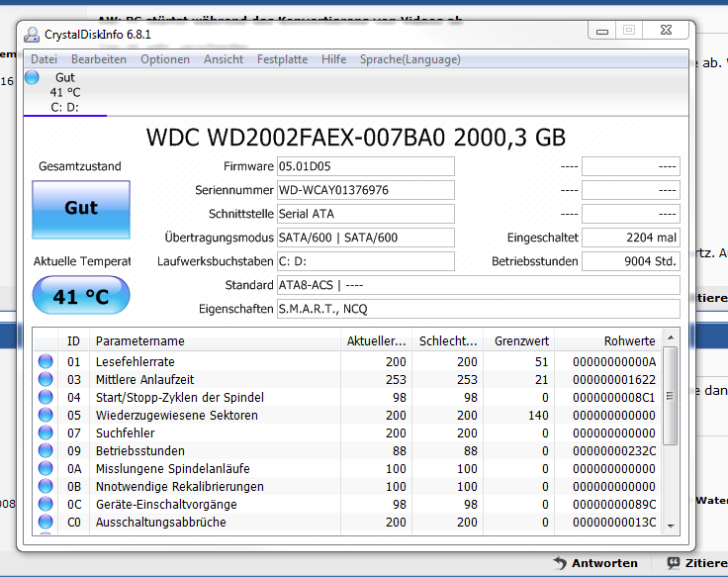Click status orb for 0C Geräte-Einschaltvorgänge row

45,504
